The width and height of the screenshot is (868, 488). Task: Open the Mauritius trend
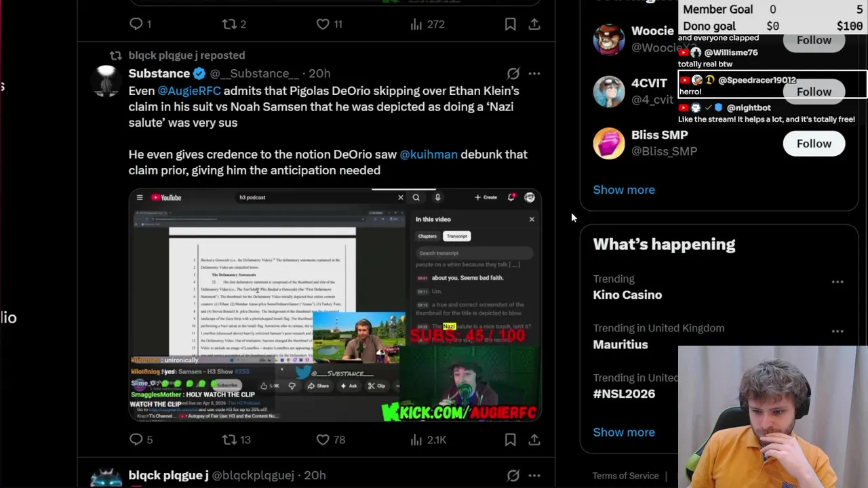pos(620,344)
